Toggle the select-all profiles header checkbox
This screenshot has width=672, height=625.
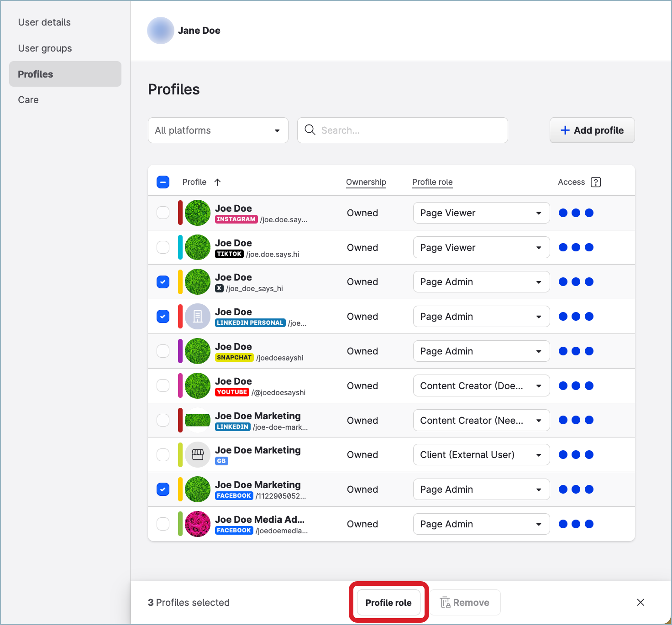click(163, 182)
